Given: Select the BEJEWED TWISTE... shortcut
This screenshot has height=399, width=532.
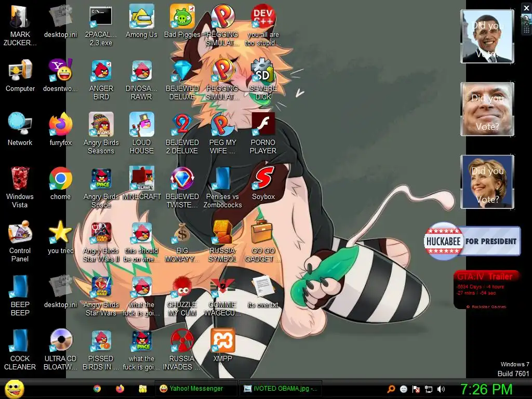Looking at the screenshot, I should click(182, 187).
